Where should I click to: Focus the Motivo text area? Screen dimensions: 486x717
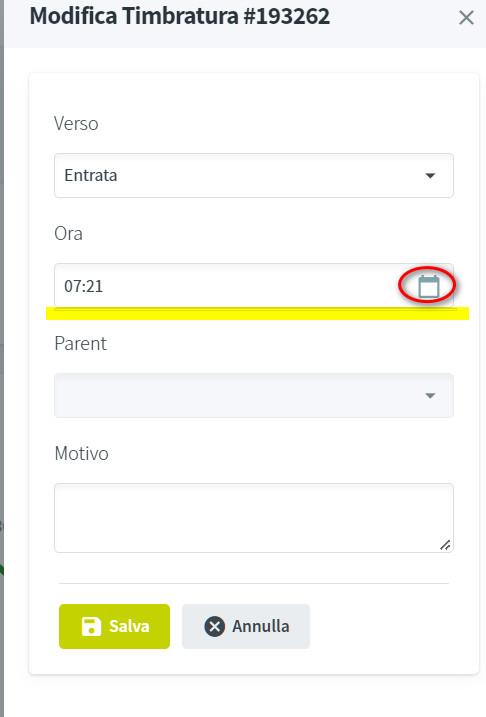coord(254,518)
